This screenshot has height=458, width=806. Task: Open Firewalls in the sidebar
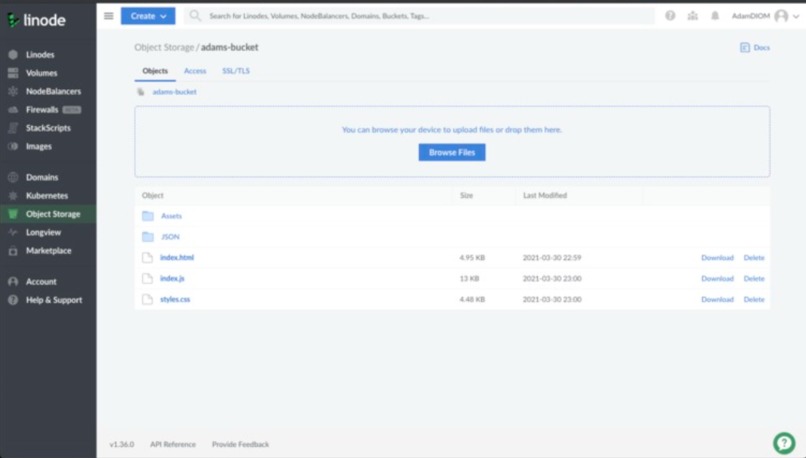(x=42, y=109)
